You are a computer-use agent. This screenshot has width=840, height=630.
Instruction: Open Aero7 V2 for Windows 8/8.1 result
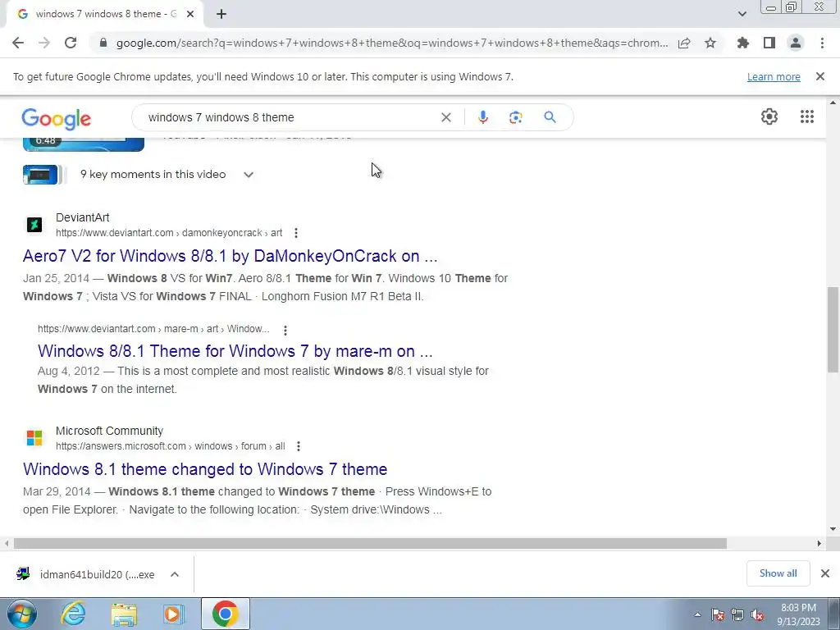pyautogui.click(x=230, y=256)
